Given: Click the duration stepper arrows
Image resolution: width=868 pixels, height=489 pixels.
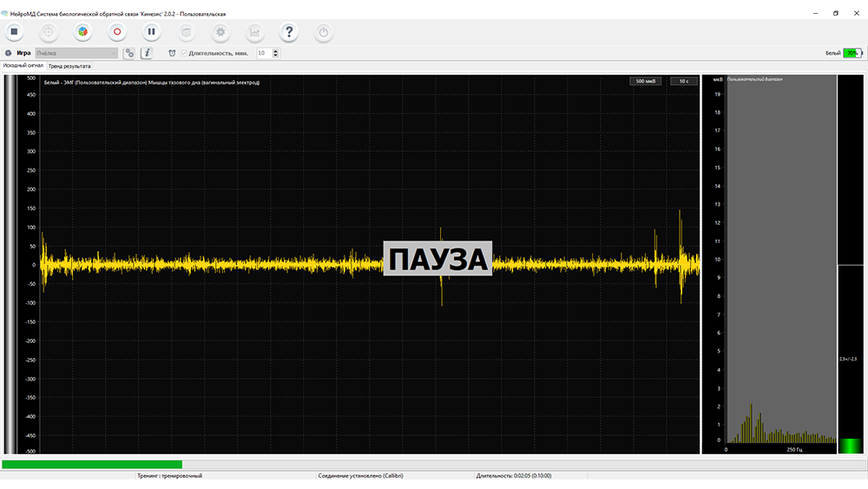Looking at the screenshot, I should (276, 53).
